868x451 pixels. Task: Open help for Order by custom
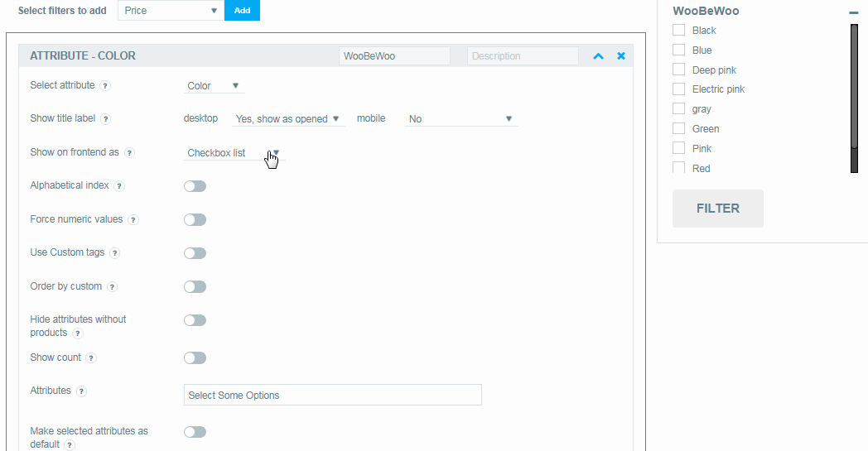click(112, 286)
